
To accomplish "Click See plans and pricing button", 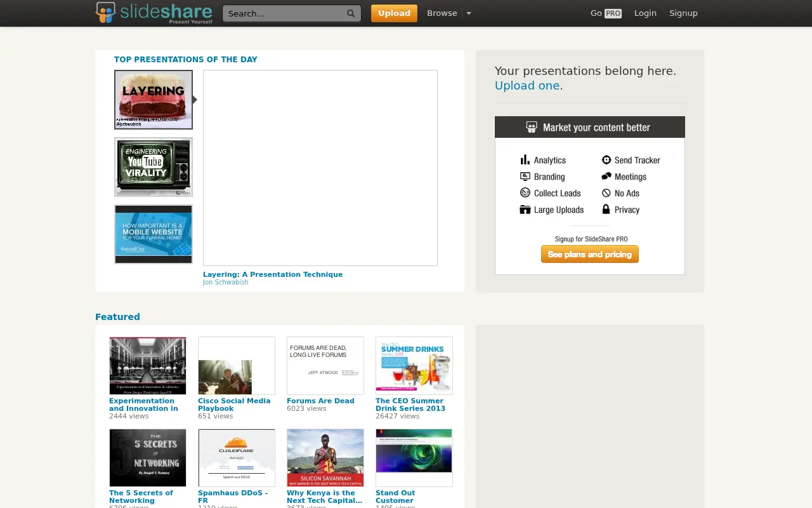I will point(590,254).
